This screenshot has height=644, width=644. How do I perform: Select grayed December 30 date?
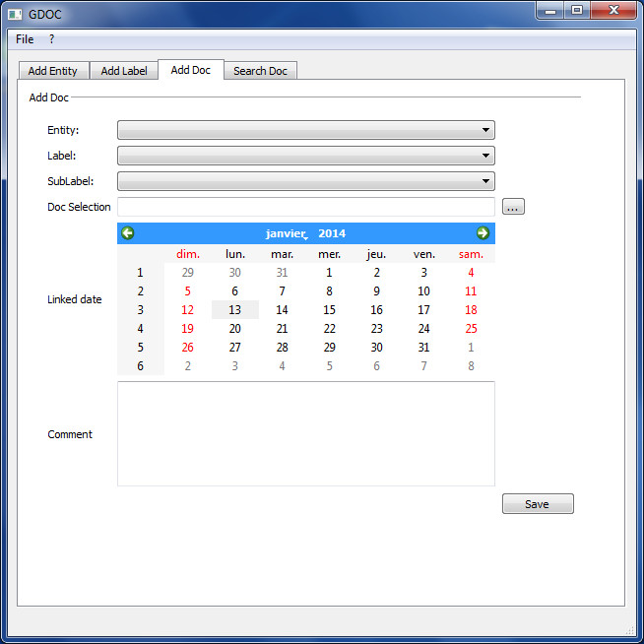point(235,273)
